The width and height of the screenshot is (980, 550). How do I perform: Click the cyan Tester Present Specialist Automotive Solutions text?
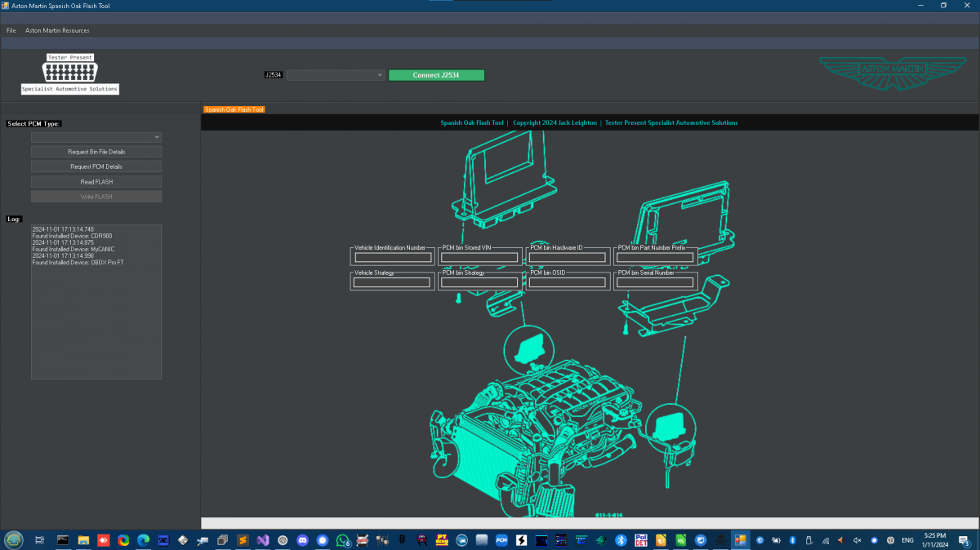coord(671,123)
